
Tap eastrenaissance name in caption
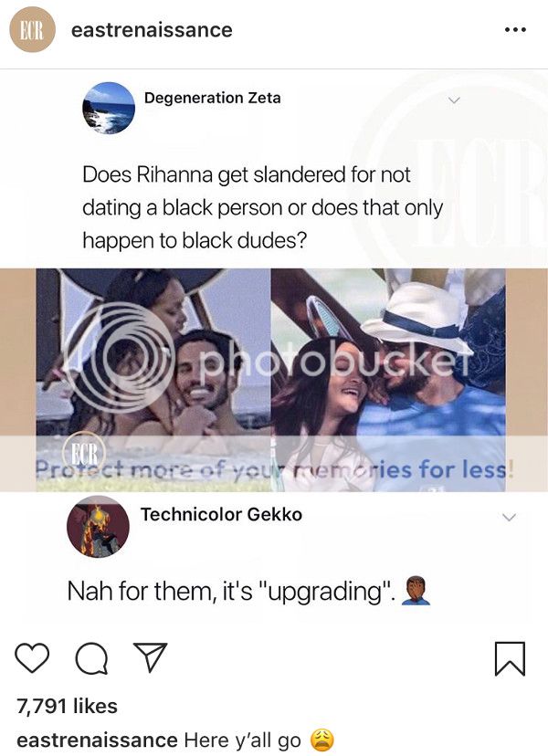(x=97, y=740)
